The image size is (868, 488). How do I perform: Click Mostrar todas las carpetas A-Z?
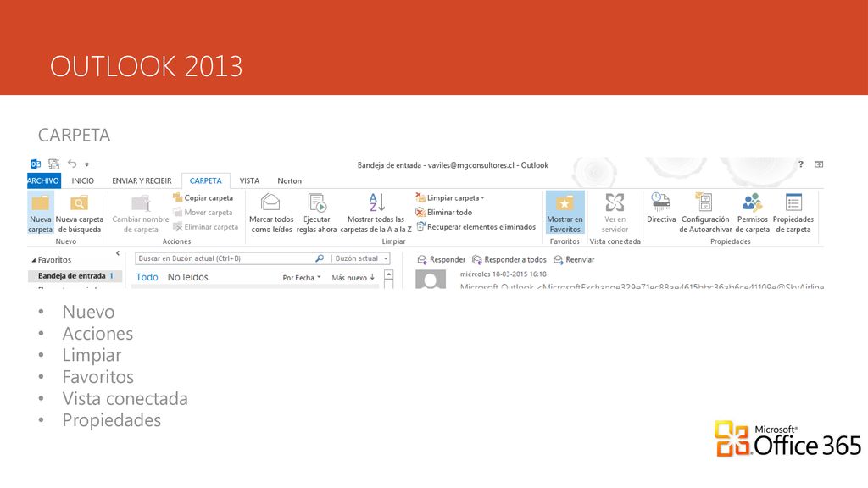pyautogui.click(x=376, y=213)
